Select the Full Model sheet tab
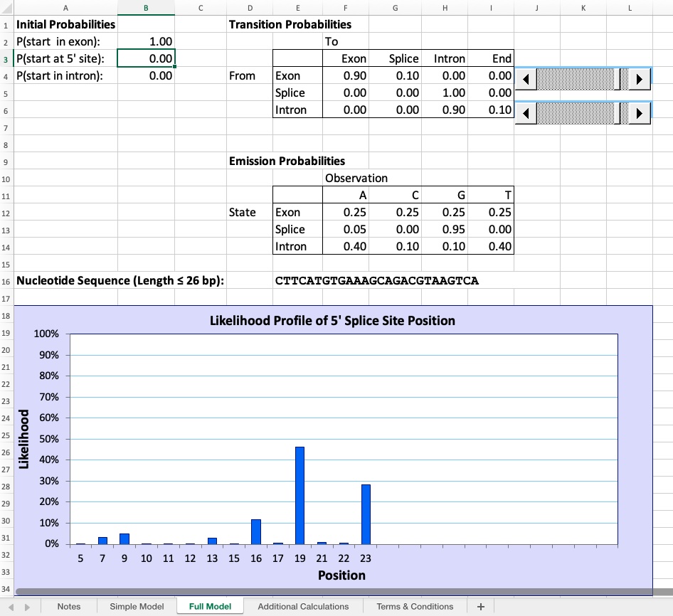 [210, 607]
